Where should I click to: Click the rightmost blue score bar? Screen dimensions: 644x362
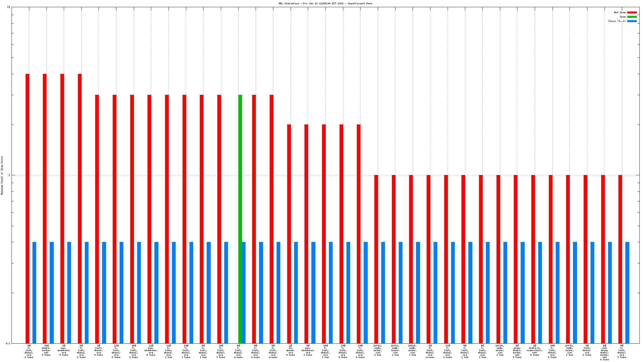(x=627, y=292)
